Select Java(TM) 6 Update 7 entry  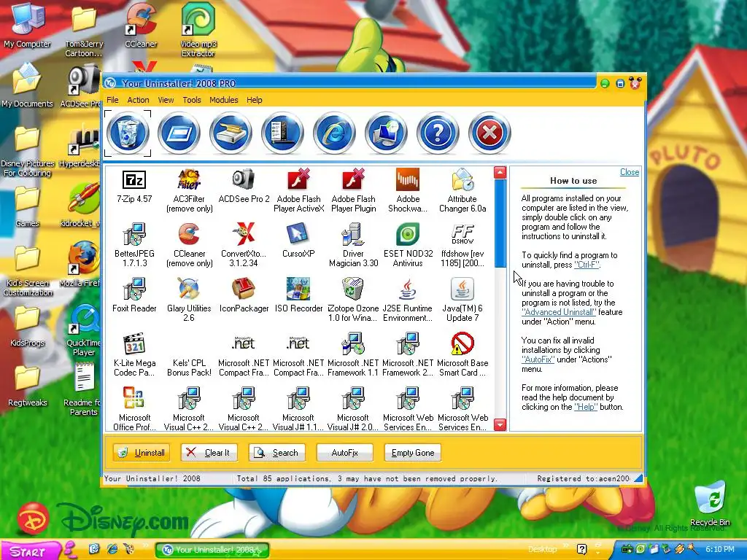tap(462, 300)
